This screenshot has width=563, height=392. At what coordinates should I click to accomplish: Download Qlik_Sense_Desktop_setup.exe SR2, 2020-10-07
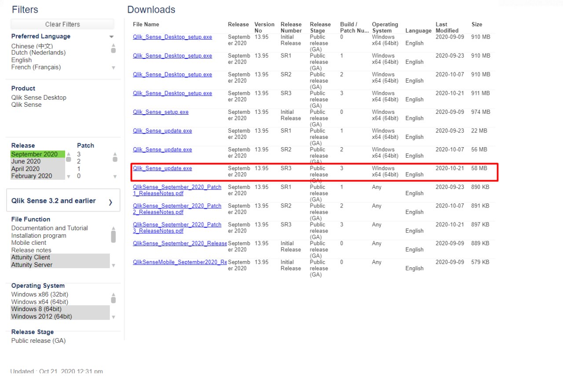172,75
